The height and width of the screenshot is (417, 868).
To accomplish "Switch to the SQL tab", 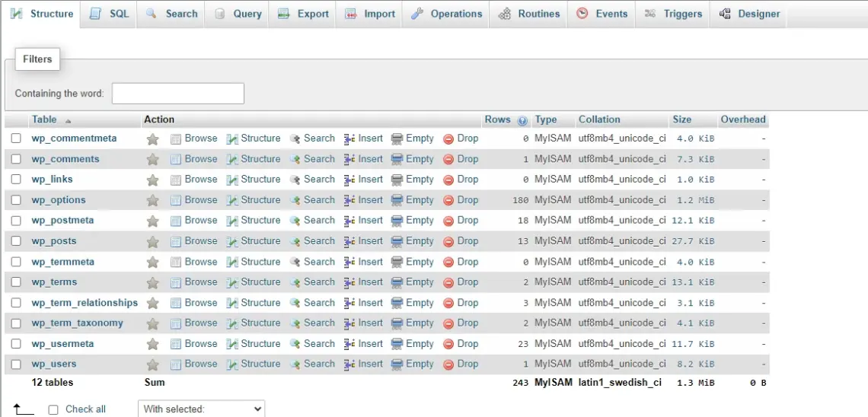I will click(109, 14).
